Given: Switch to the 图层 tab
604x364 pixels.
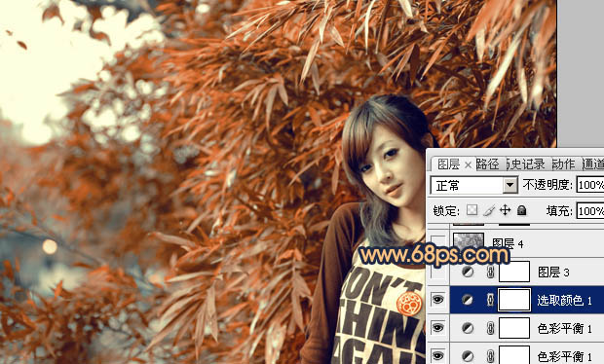Looking at the screenshot, I should 449,164.
